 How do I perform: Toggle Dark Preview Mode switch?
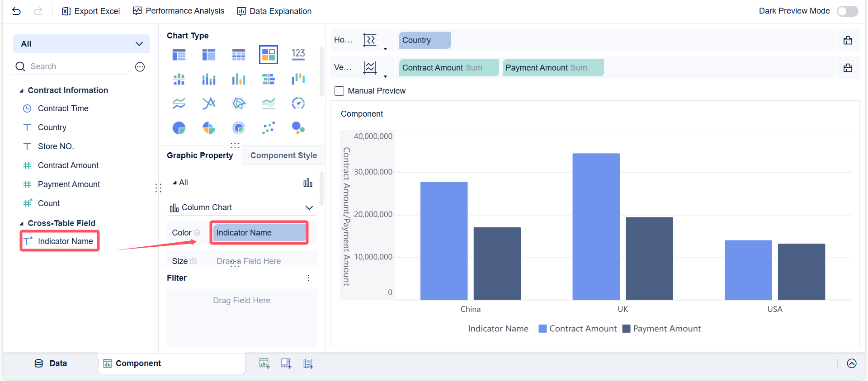[847, 11]
